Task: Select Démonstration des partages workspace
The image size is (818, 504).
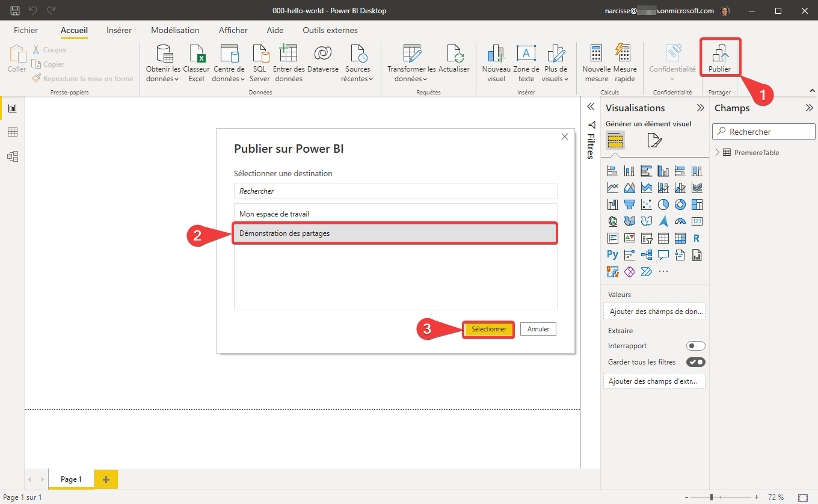Action: tap(396, 233)
